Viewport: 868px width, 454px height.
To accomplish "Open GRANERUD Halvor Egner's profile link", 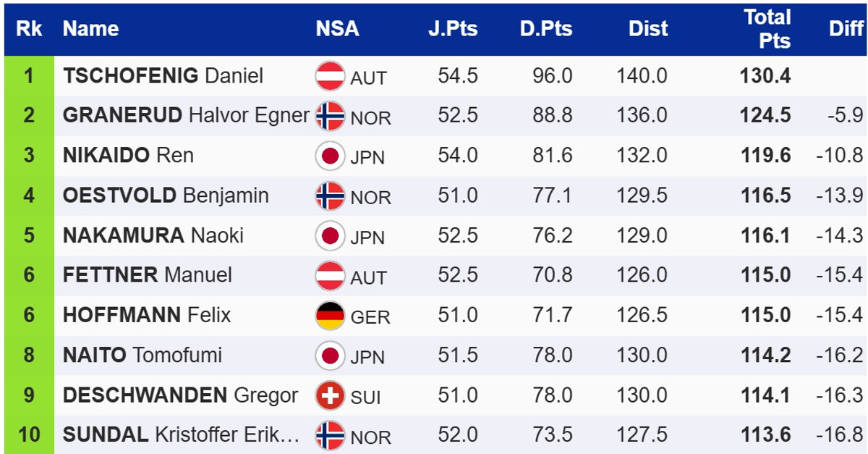I will pos(186,116).
